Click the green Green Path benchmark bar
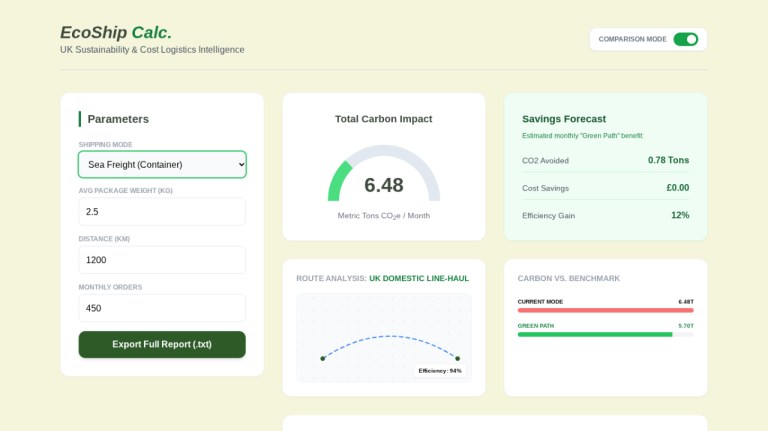The image size is (768, 431). coord(595,334)
